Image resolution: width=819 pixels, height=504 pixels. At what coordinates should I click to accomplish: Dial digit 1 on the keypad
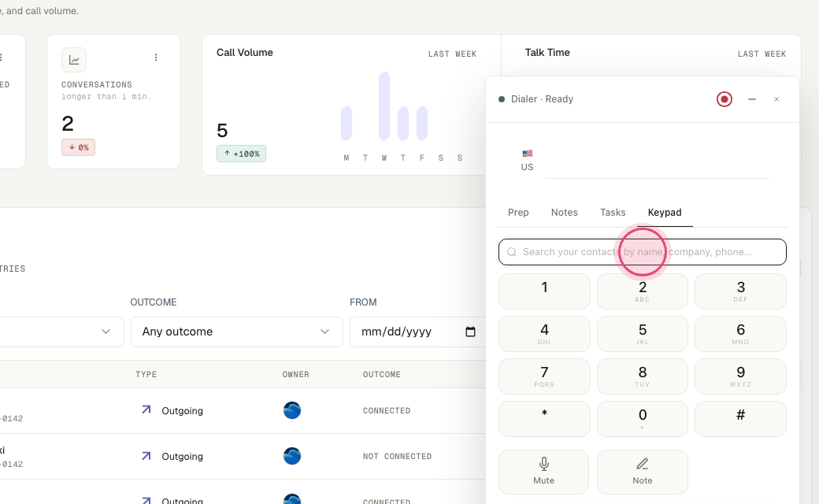[544, 291]
